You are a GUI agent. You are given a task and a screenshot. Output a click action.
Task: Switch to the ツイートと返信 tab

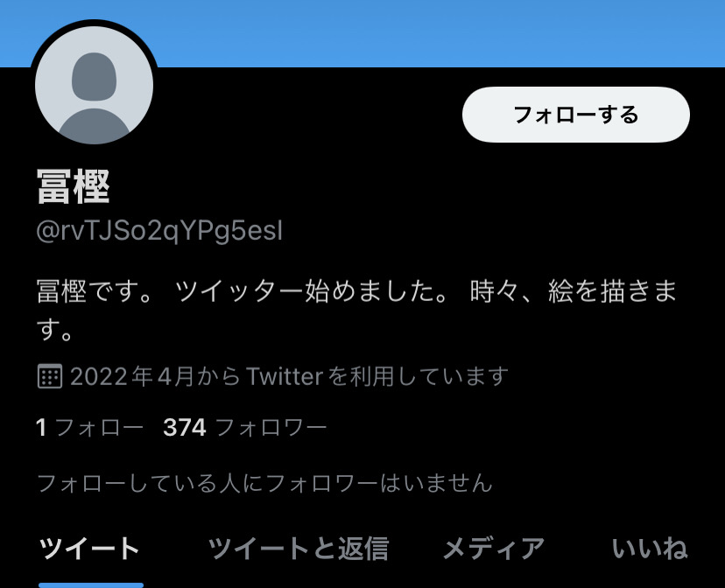pos(299,549)
